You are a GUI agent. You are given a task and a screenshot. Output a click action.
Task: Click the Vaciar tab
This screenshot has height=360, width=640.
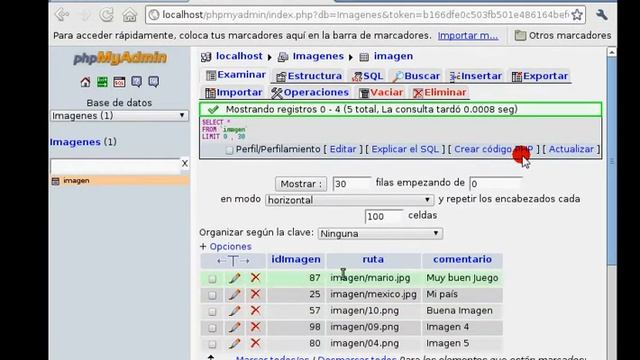coord(381,93)
